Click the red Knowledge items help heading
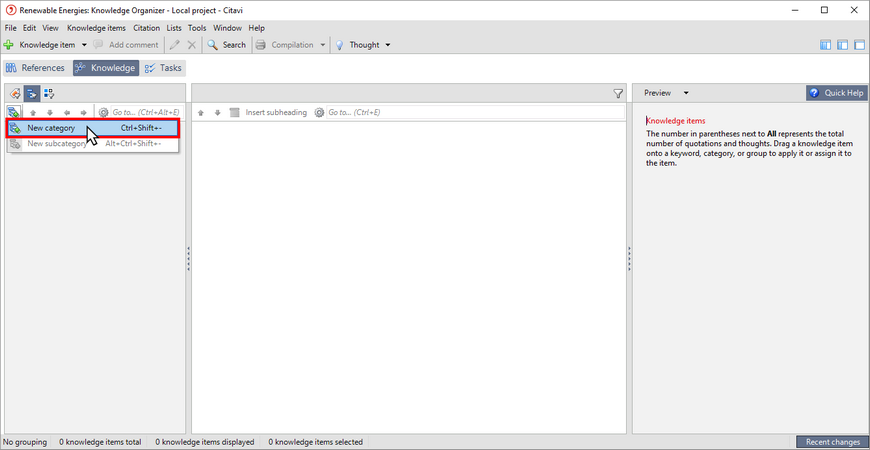The width and height of the screenshot is (870, 450). pyautogui.click(x=676, y=121)
